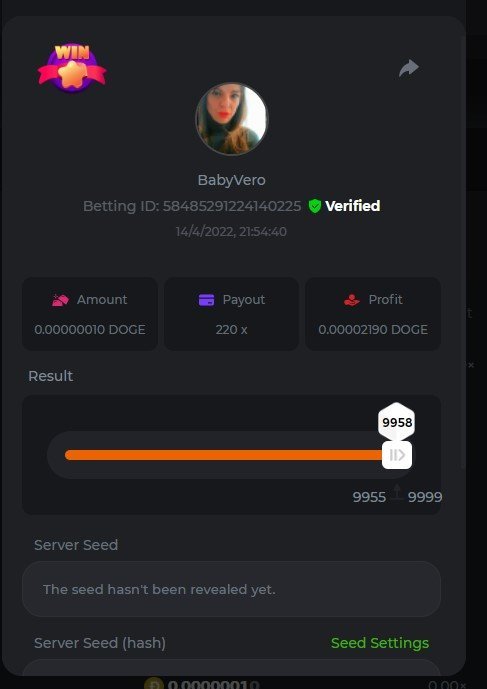The width and height of the screenshot is (487, 689).
Task: Click the orange result slider bar
Action: click(224, 455)
